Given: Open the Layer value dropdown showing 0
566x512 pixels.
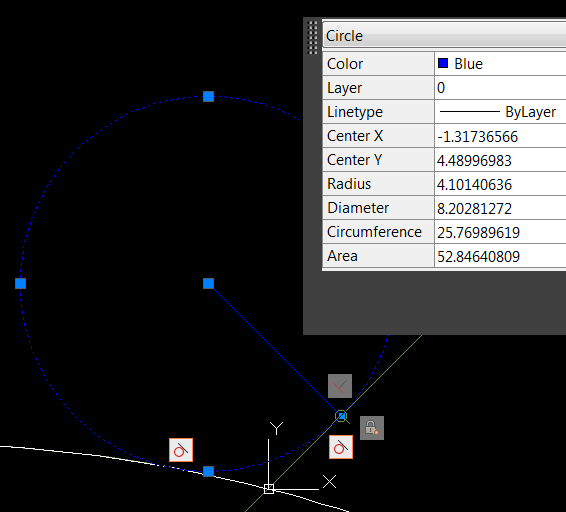Looking at the screenshot, I should tap(500, 88).
